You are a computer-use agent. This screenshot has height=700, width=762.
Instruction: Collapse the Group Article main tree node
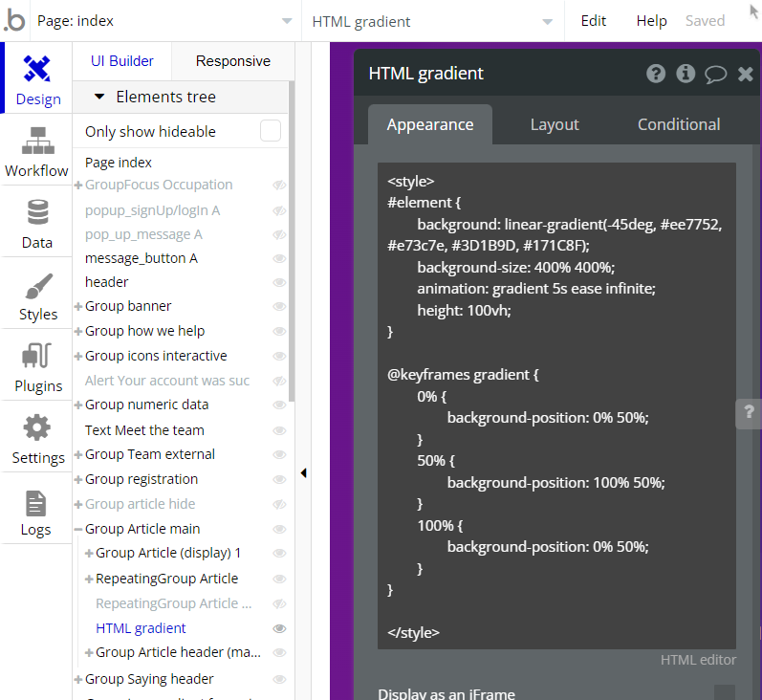coord(78,529)
